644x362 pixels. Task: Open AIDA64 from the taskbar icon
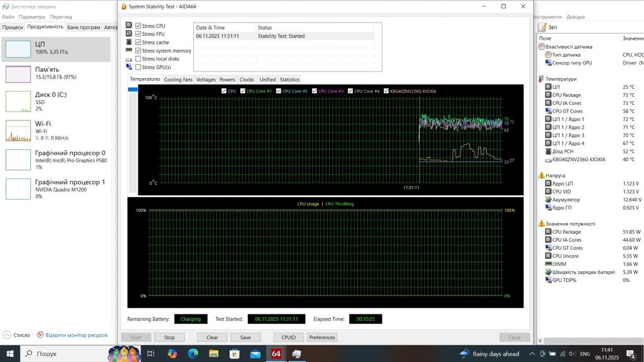pyautogui.click(x=276, y=354)
